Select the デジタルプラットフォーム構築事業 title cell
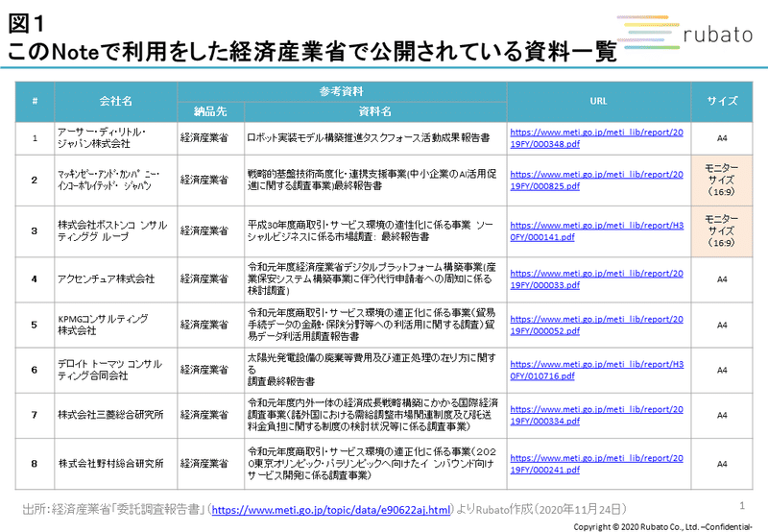Viewport: 768px width, 532px height. [375, 279]
